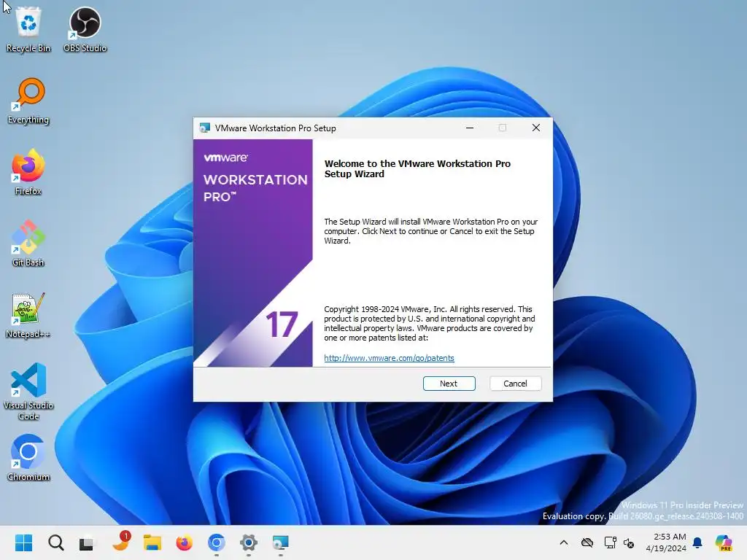Switch to VMware installer taskbar icon
This screenshot has height=560, width=747.
pos(281,542)
